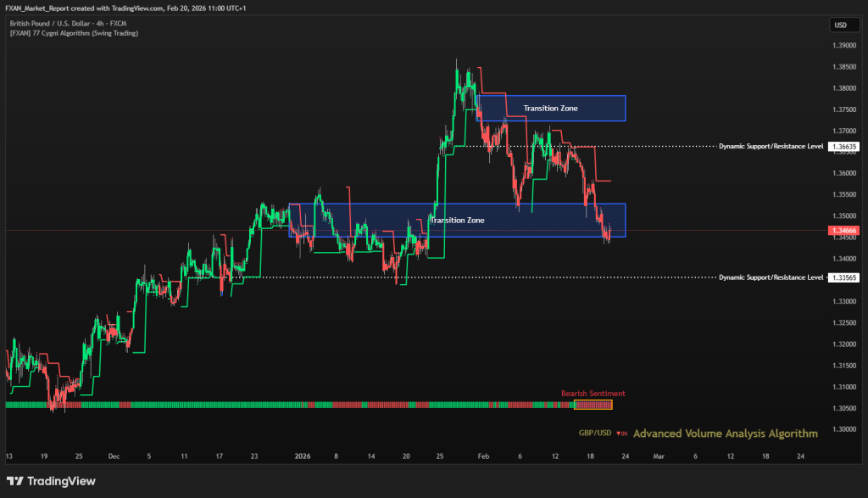Click the Bearish Sentiment text label
This screenshot has width=868, height=498.
click(x=593, y=394)
